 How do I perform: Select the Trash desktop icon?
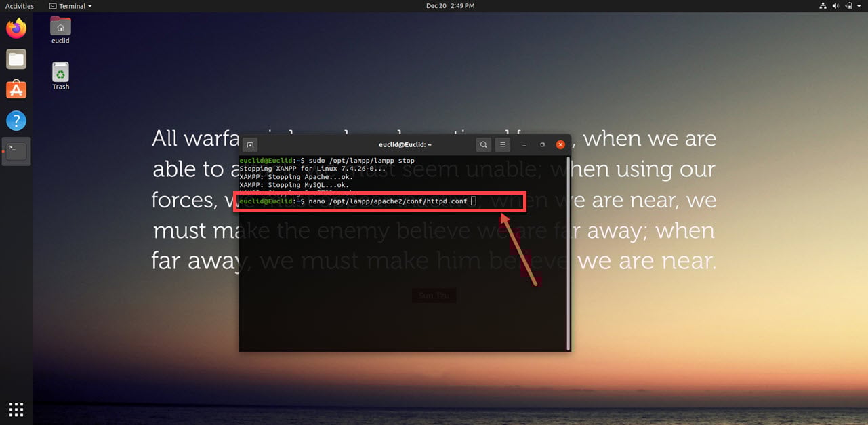pos(60,76)
